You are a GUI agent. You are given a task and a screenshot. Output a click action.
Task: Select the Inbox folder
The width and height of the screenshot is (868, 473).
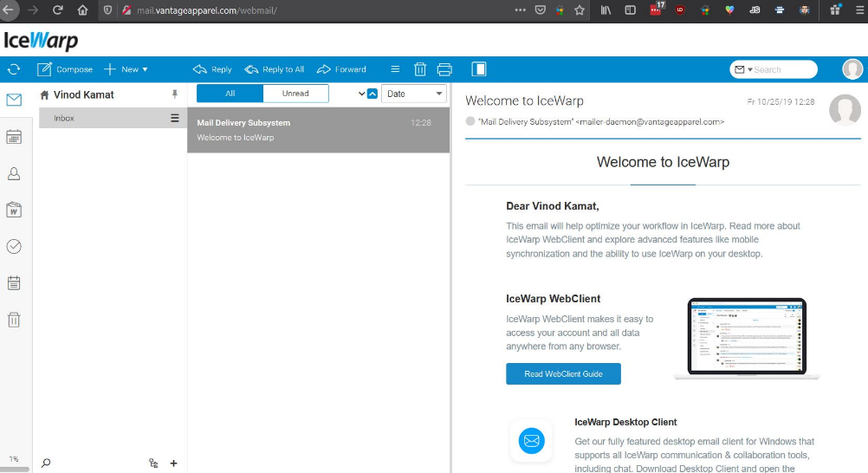[113, 118]
